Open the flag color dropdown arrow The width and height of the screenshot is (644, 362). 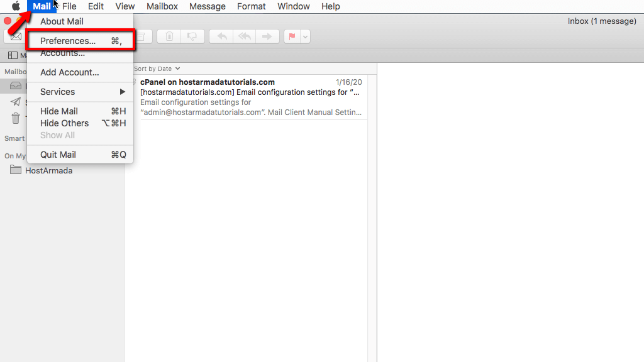tap(305, 36)
